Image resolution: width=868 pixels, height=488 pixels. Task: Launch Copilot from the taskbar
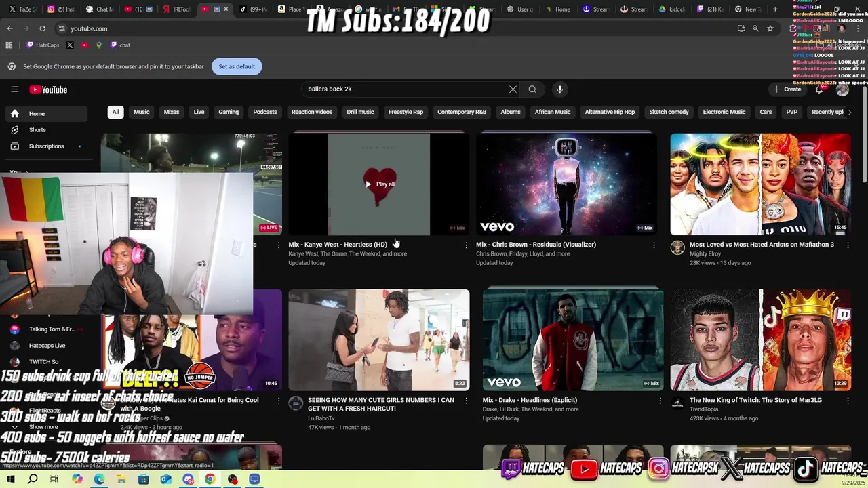click(77, 479)
